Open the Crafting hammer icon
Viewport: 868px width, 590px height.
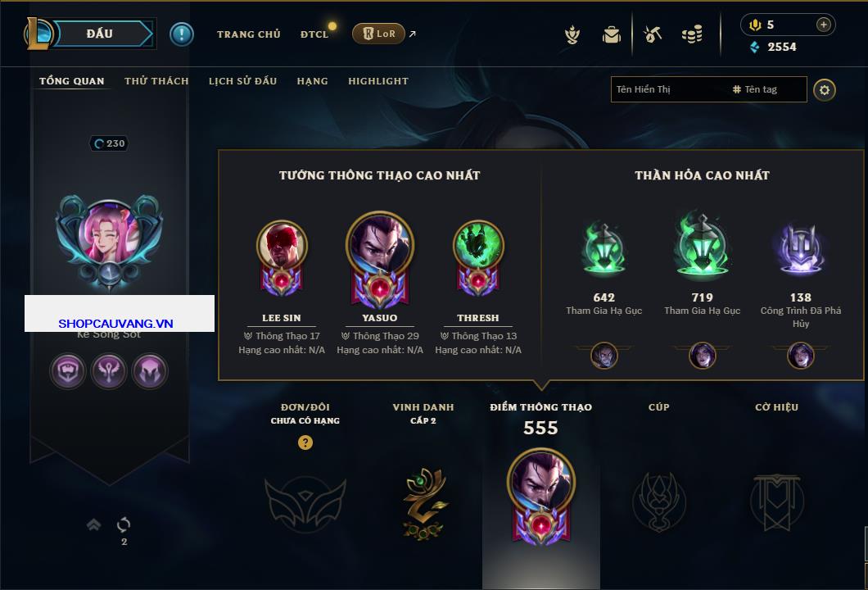(653, 34)
